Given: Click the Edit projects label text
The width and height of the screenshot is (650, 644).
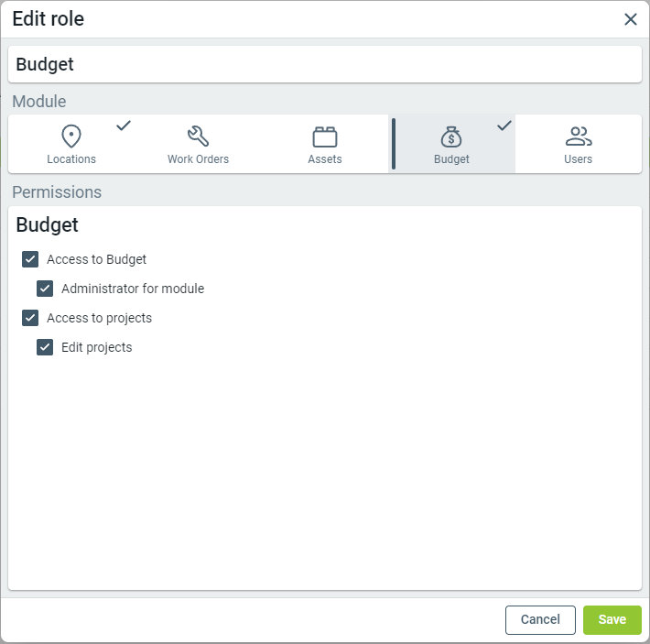Looking at the screenshot, I should click(x=97, y=347).
